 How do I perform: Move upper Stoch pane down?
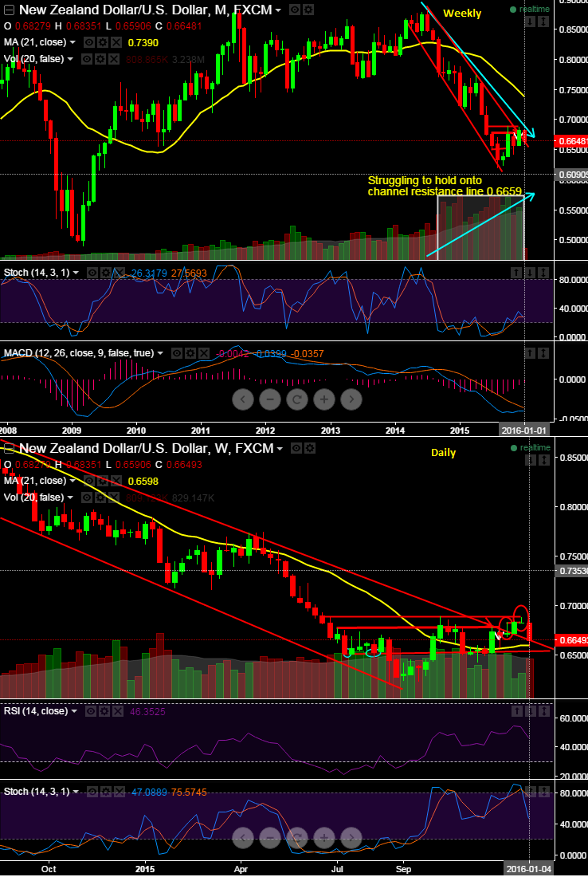tap(530, 273)
